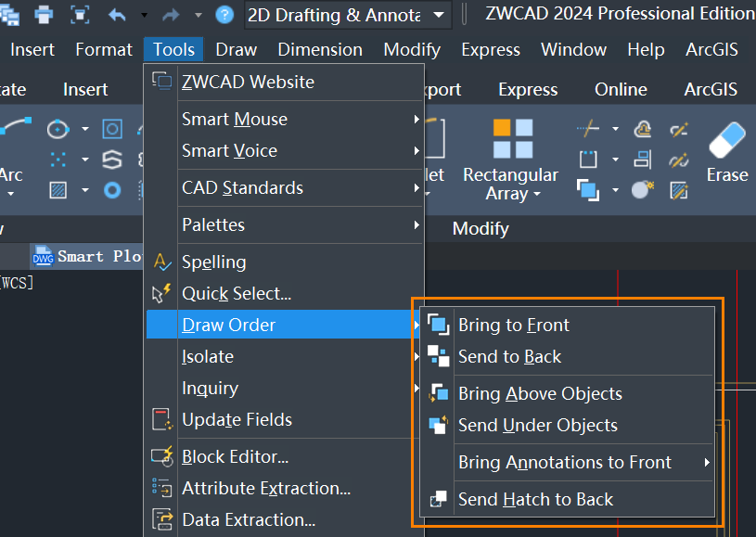756x537 pixels.
Task: Run the Spelling check command
Action: (x=285, y=262)
